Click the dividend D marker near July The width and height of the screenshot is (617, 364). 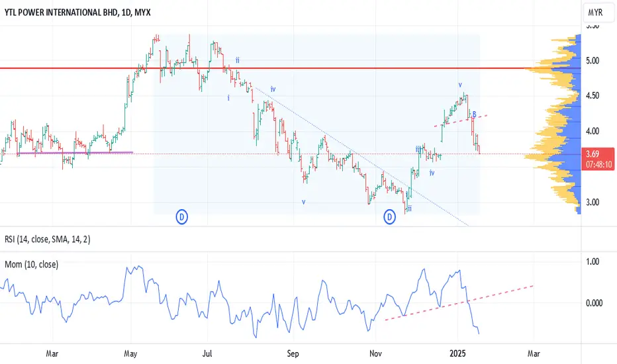pos(181,217)
